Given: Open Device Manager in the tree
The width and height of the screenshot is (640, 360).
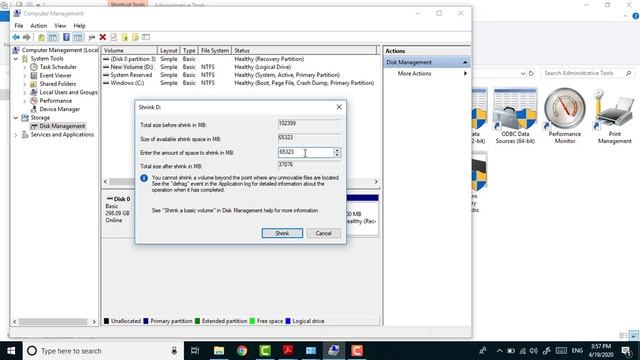Looking at the screenshot, I should click(x=60, y=109).
